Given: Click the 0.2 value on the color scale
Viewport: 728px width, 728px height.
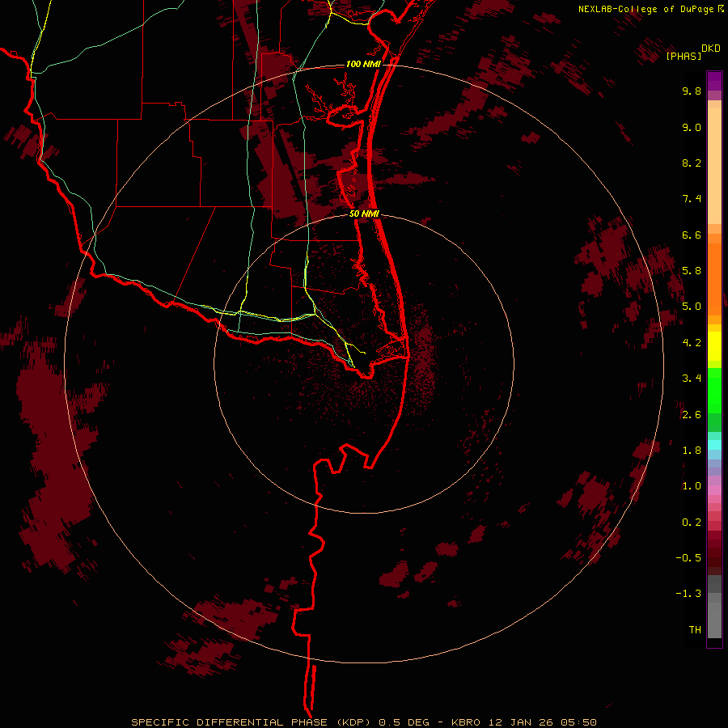Looking at the screenshot, I should [x=692, y=523].
